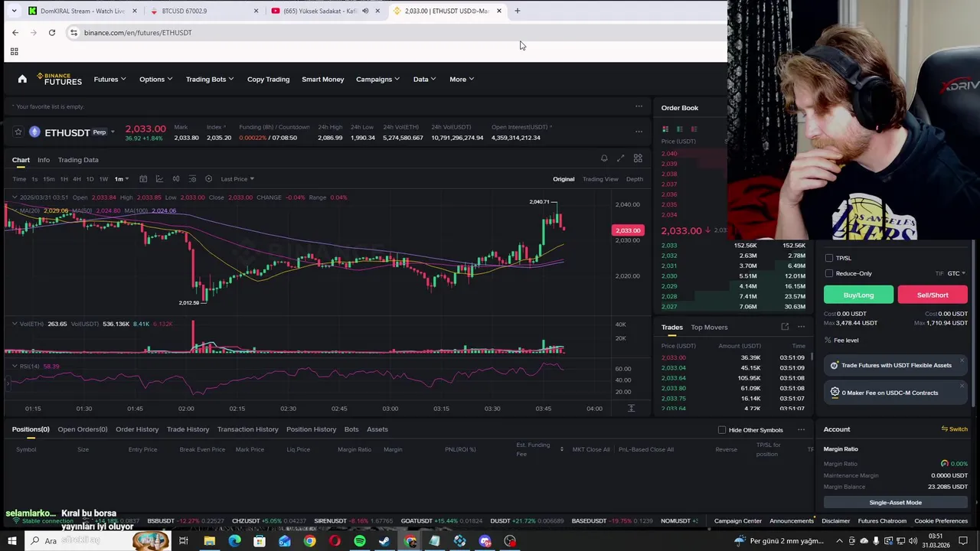Viewport: 980px width, 551px height.
Task: Go back in the browser
Action: (x=15, y=33)
